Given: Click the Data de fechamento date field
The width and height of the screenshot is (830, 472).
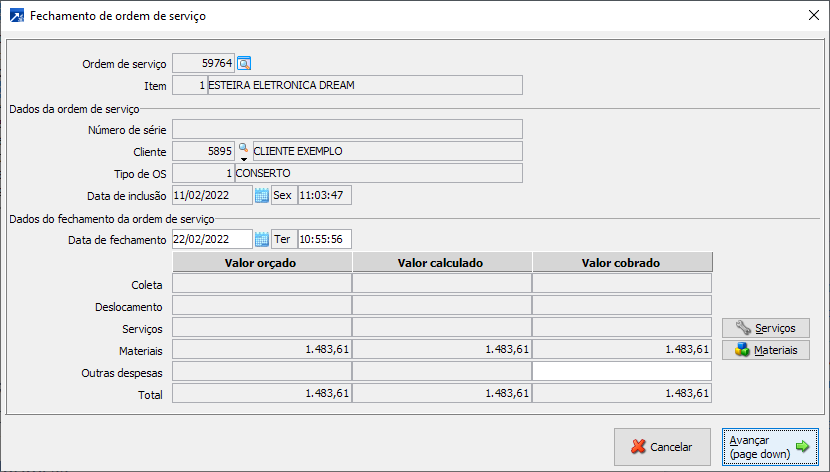Looking at the screenshot, I should click(x=212, y=239).
